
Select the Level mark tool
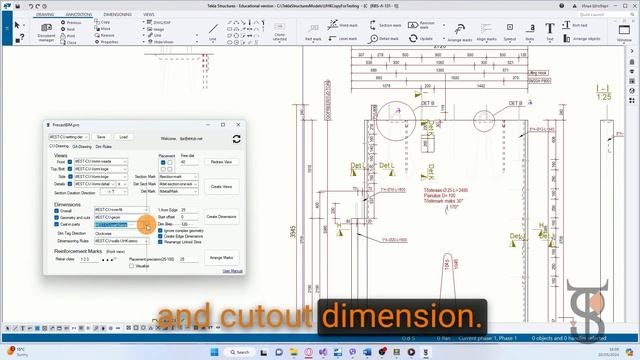coord(342,38)
